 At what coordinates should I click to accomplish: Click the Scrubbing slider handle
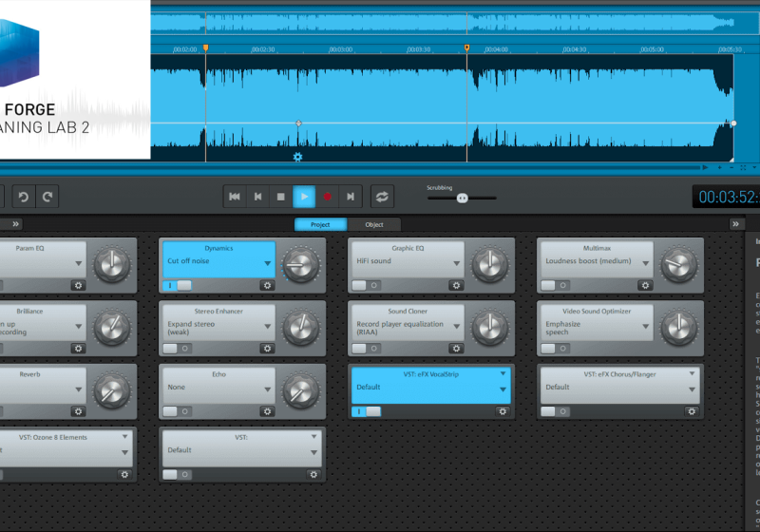(462, 198)
